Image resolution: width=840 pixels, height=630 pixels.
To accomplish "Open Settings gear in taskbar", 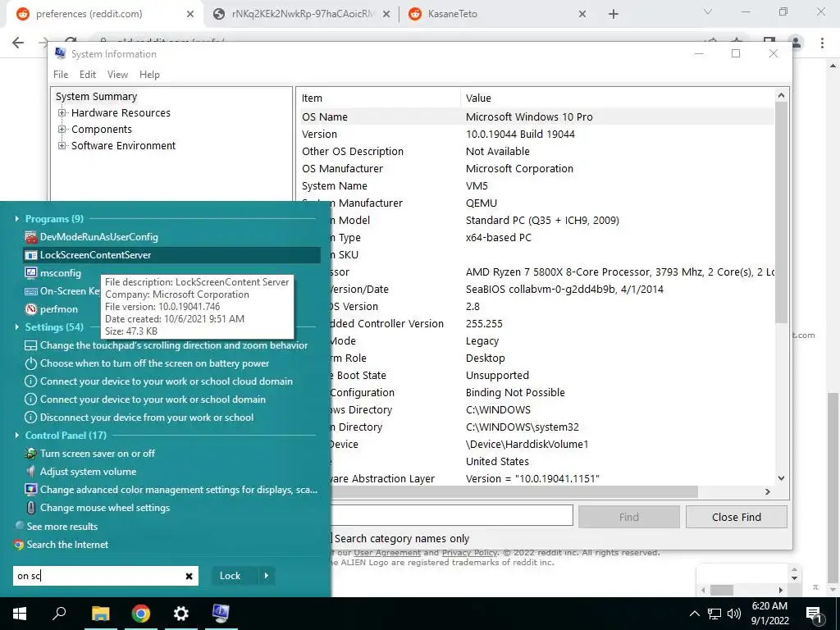I will click(x=181, y=614).
